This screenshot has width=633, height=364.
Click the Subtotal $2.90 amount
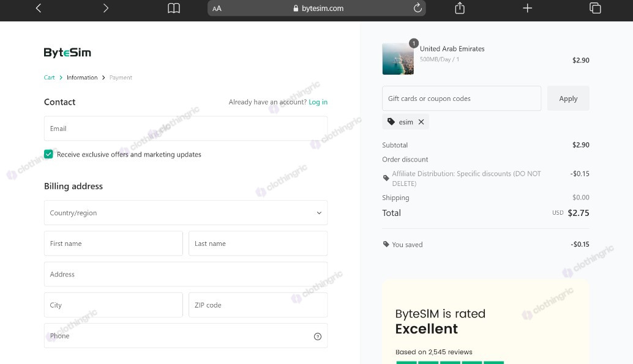(x=580, y=145)
